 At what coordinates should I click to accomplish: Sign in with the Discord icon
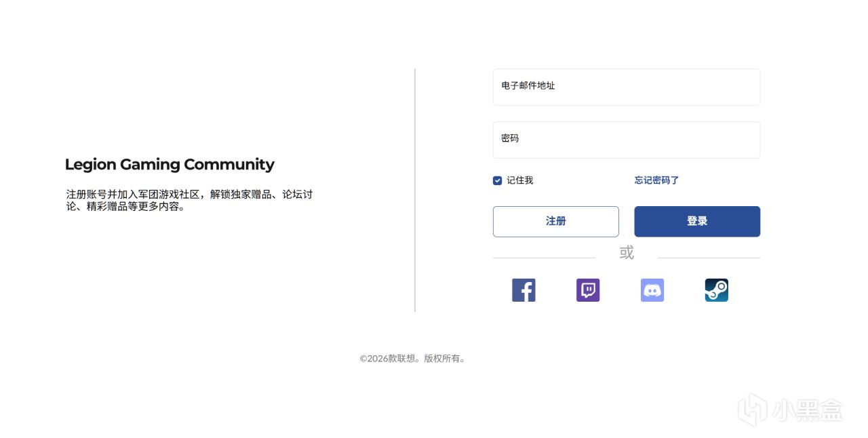(652, 290)
